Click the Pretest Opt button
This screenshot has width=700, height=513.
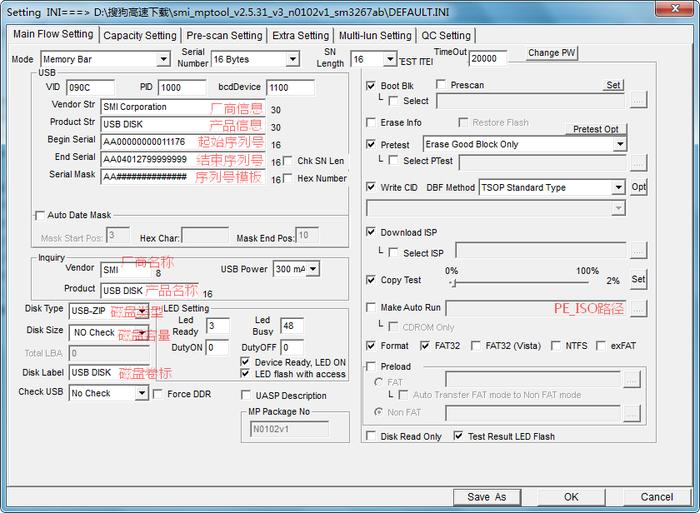596,129
